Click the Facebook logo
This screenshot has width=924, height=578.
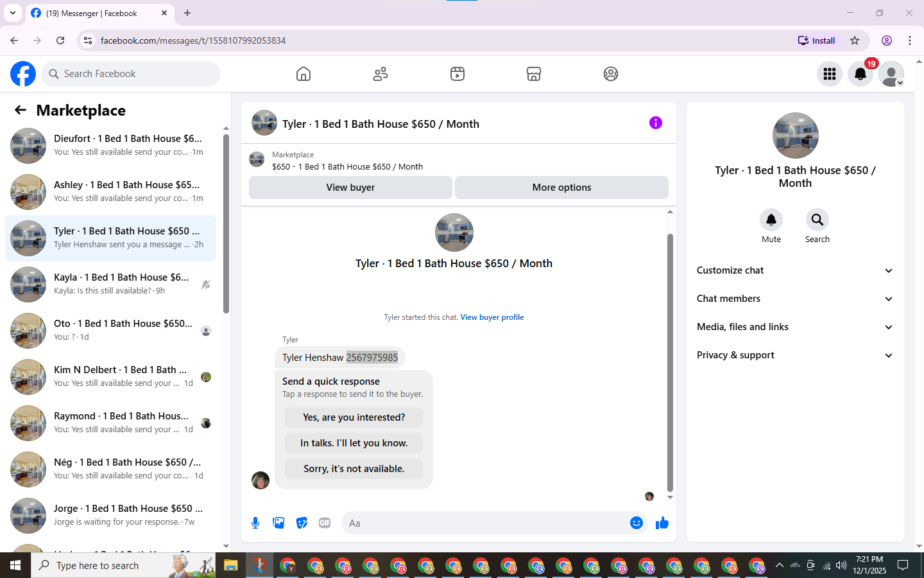[23, 74]
